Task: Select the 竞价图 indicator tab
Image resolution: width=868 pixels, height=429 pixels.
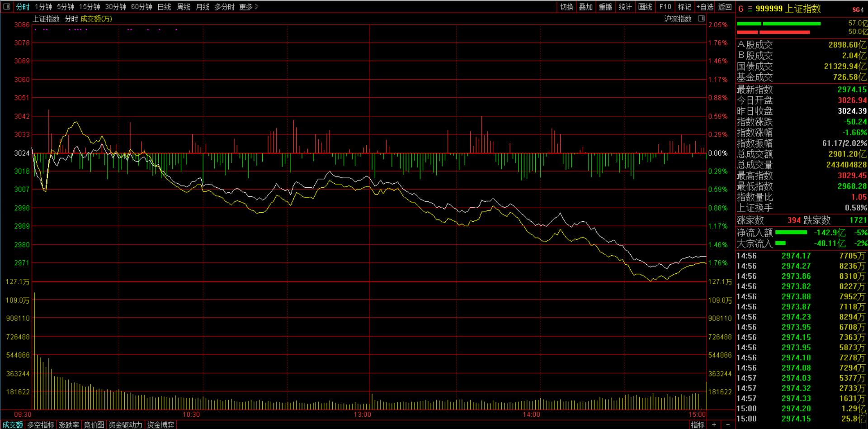Action: (x=94, y=425)
